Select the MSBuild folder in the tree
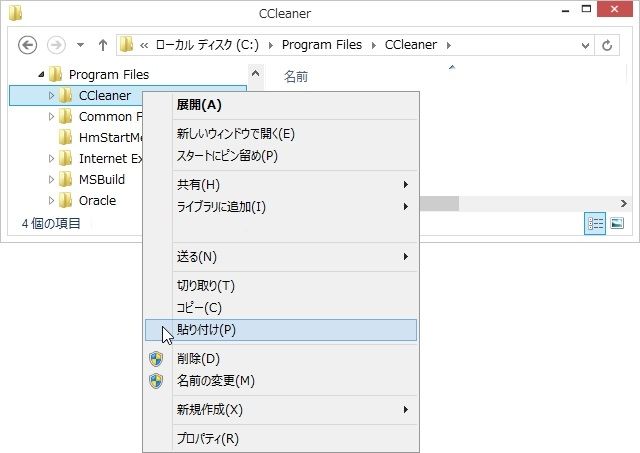 [102, 180]
